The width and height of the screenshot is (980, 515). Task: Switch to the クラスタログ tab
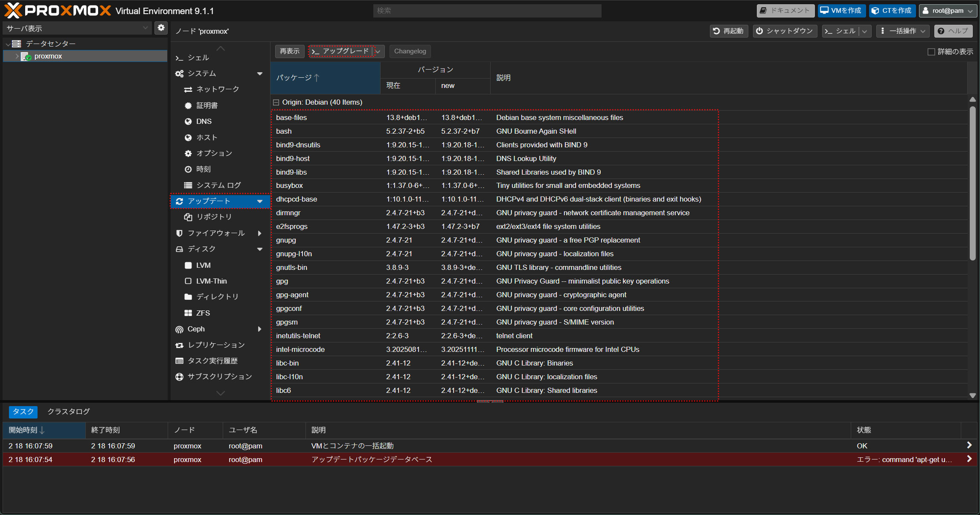click(68, 412)
